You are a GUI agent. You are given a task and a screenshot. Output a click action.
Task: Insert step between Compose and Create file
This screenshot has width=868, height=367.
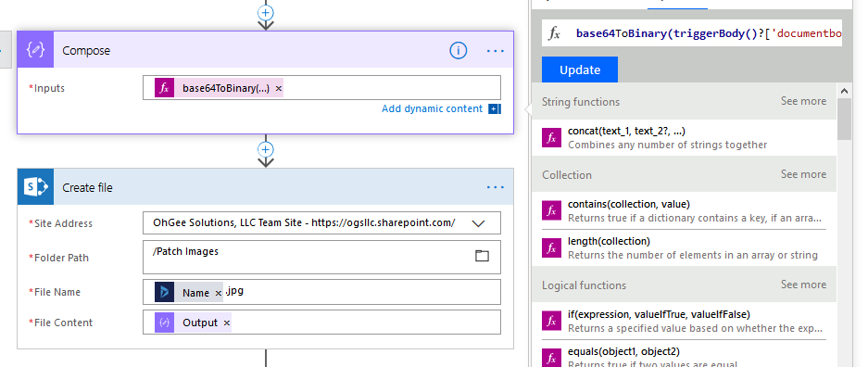pyautogui.click(x=266, y=149)
